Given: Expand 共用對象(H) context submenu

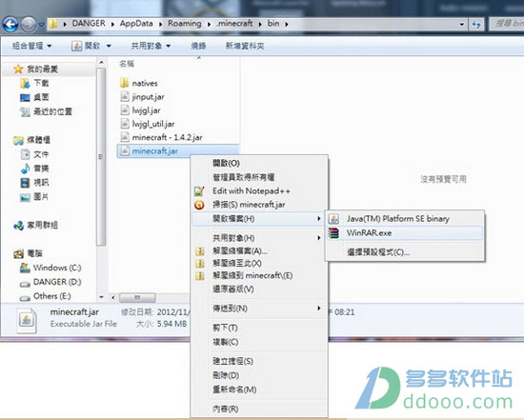Looking at the screenshot, I should 259,238.
